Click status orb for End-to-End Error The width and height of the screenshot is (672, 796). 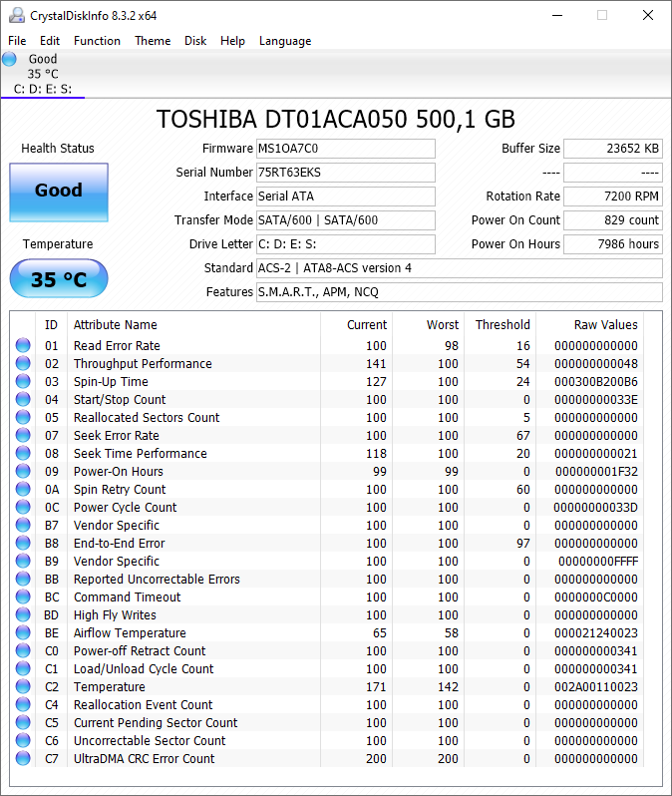tap(23, 543)
